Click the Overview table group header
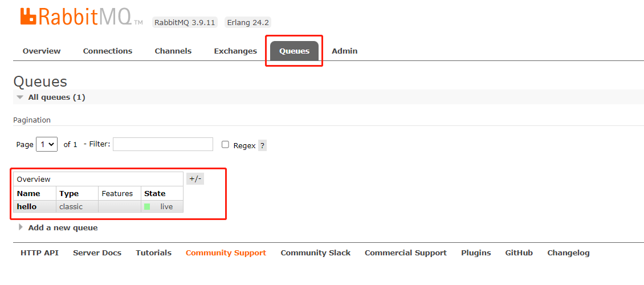Screen dimensions: 644x285 [x=98, y=179]
